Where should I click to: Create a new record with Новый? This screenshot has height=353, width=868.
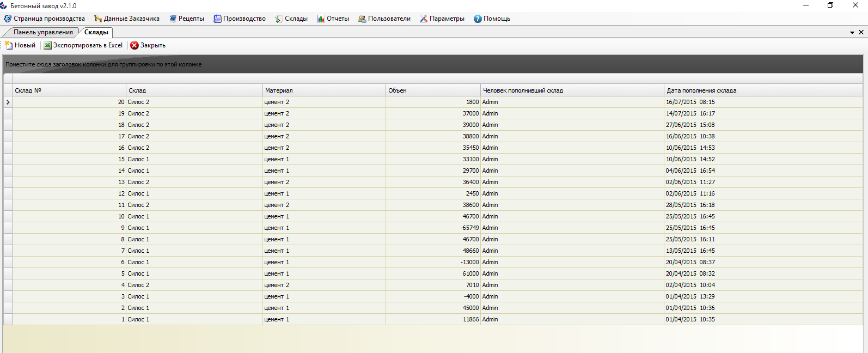coord(20,45)
